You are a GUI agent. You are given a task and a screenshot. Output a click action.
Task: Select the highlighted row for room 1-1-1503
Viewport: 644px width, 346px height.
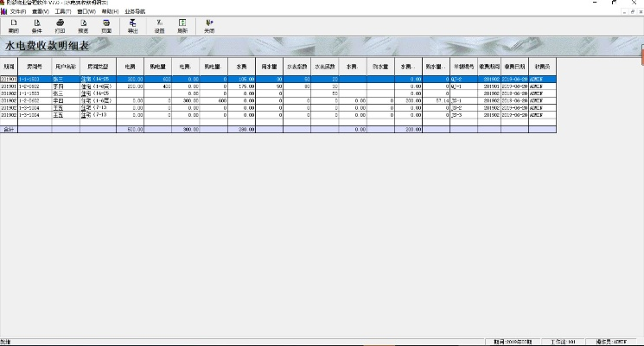(x=35, y=80)
